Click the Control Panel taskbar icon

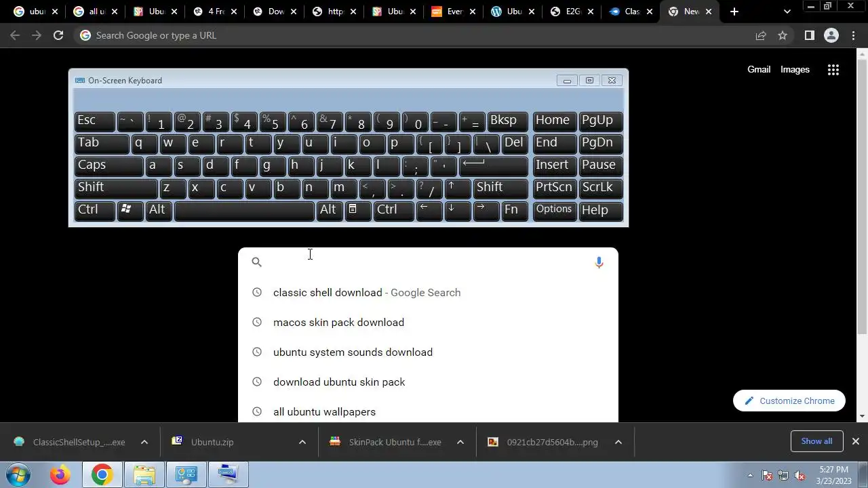click(x=186, y=474)
